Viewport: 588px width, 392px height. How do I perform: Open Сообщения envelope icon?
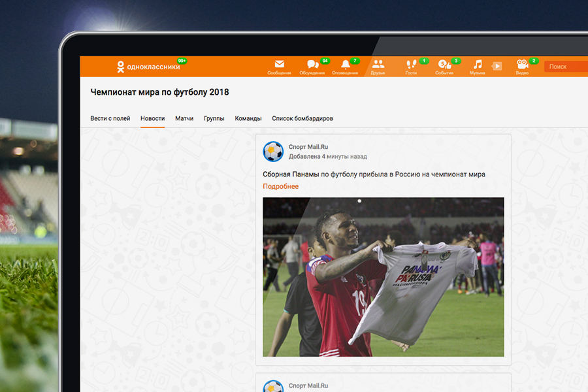tap(279, 65)
